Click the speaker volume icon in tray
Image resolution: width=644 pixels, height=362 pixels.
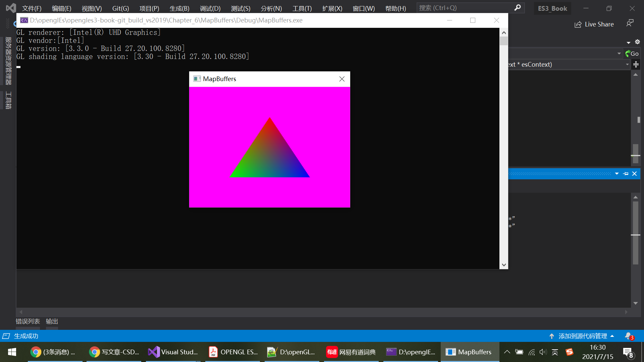pyautogui.click(x=543, y=352)
